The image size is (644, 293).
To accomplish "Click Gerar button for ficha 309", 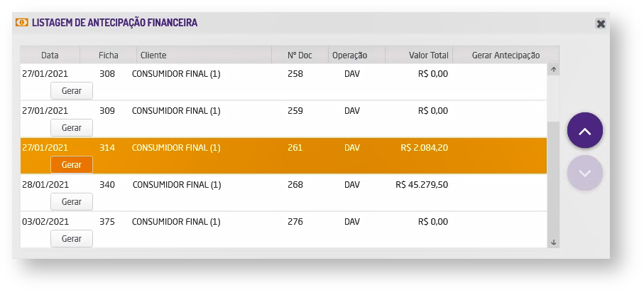I will (72, 128).
